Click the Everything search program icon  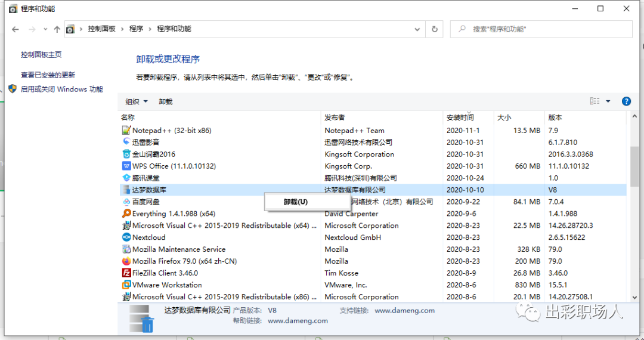(x=126, y=214)
